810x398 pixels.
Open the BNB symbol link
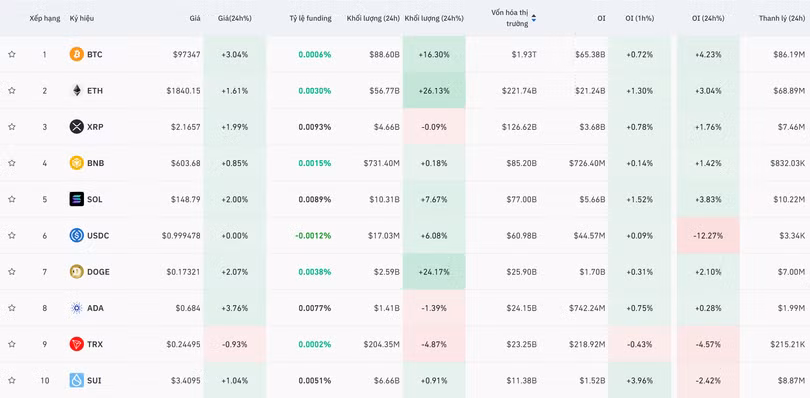click(x=96, y=163)
